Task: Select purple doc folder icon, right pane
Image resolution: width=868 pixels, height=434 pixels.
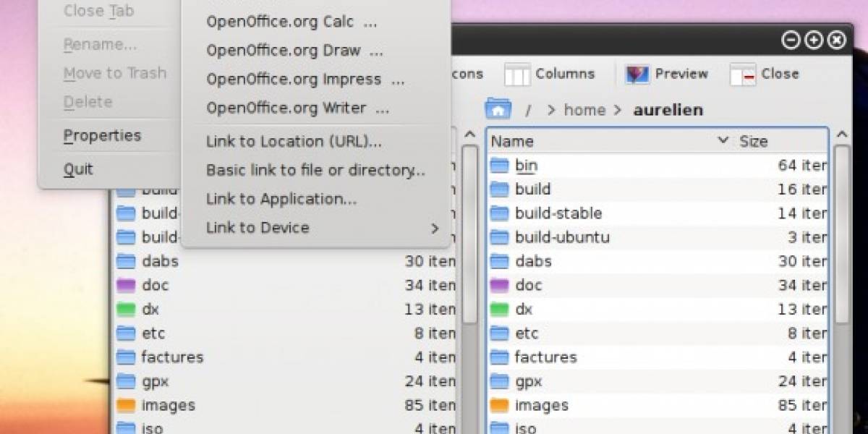Action: pos(500,285)
